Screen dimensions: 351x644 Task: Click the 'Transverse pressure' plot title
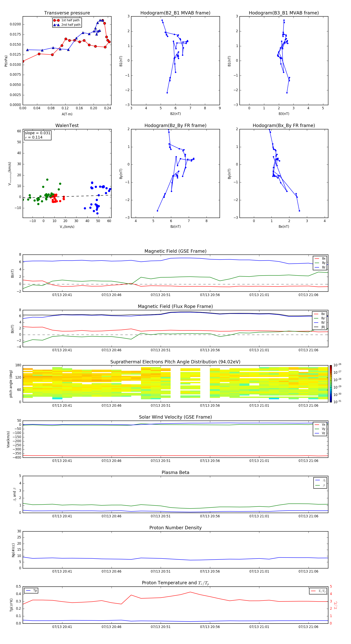tap(67, 13)
